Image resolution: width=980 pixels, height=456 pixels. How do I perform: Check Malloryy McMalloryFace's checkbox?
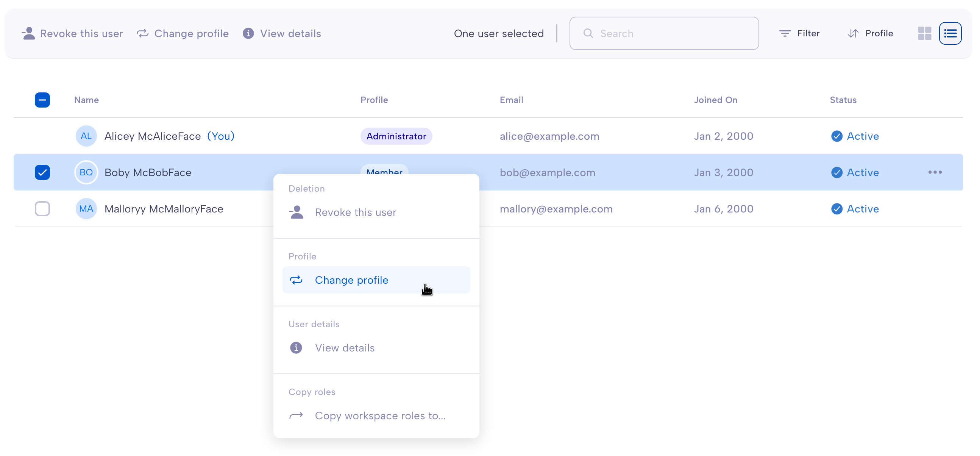click(x=42, y=209)
